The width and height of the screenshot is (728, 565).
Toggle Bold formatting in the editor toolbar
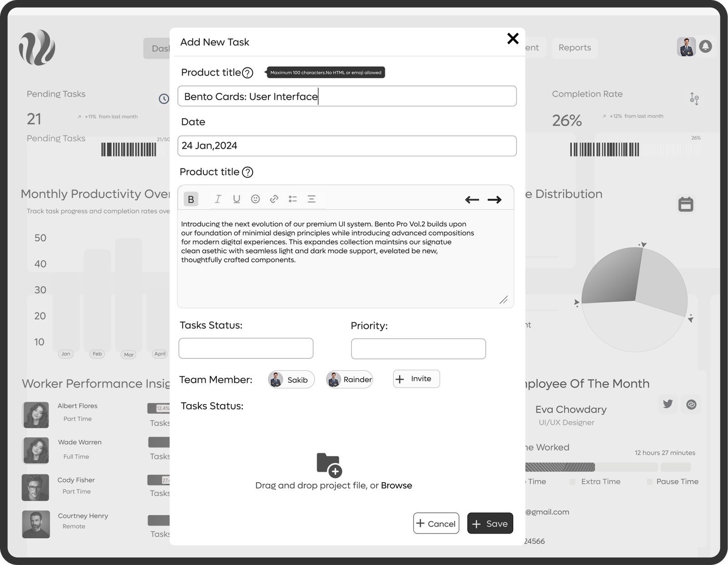pyautogui.click(x=191, y=199)
